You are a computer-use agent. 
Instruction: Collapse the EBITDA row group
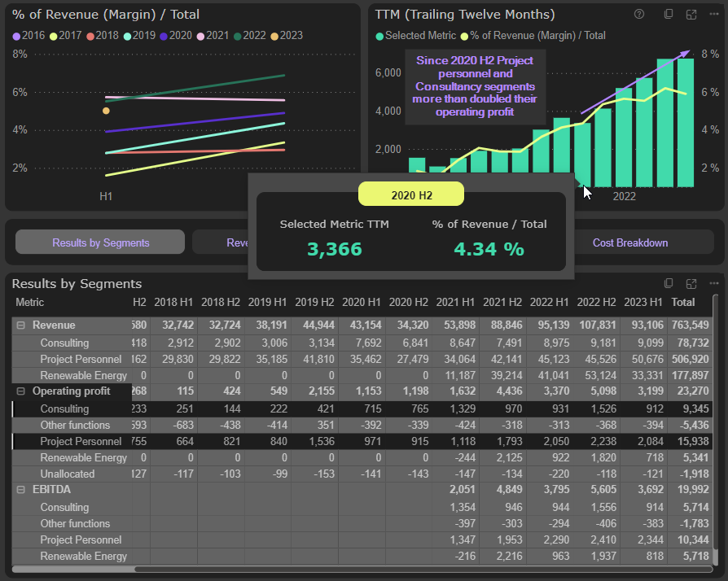click(x=20, y=491)
